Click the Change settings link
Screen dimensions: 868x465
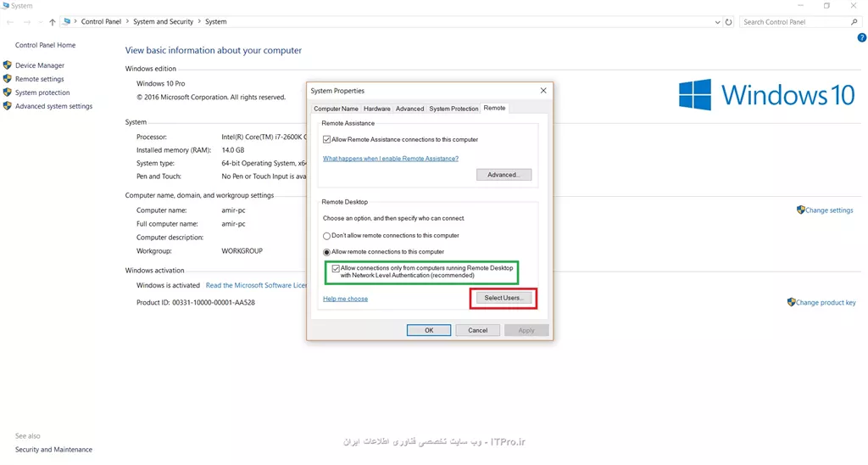click(x=829, y=210)
